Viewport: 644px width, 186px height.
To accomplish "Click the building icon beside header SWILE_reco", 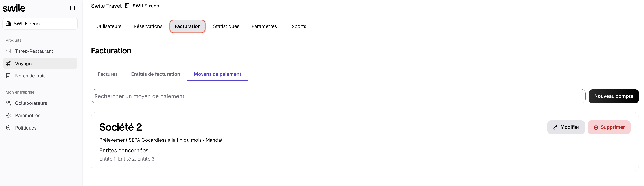I will (x=127, y=6).
